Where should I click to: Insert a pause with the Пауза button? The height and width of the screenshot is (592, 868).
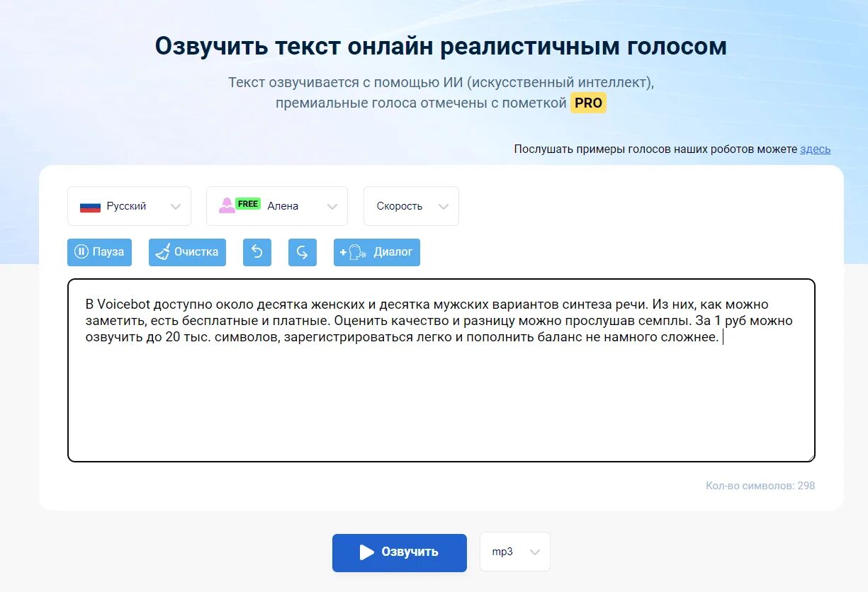pyautogui.click(x=99, y=252)
